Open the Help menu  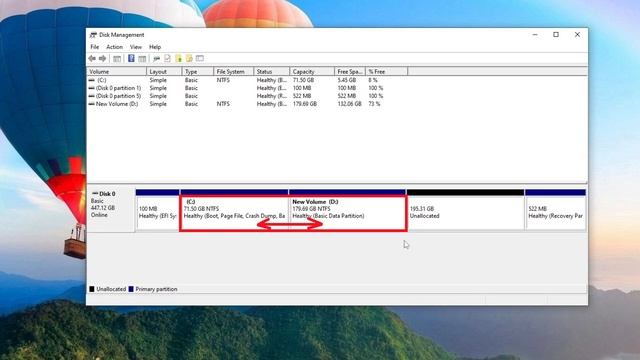(155, 47)
